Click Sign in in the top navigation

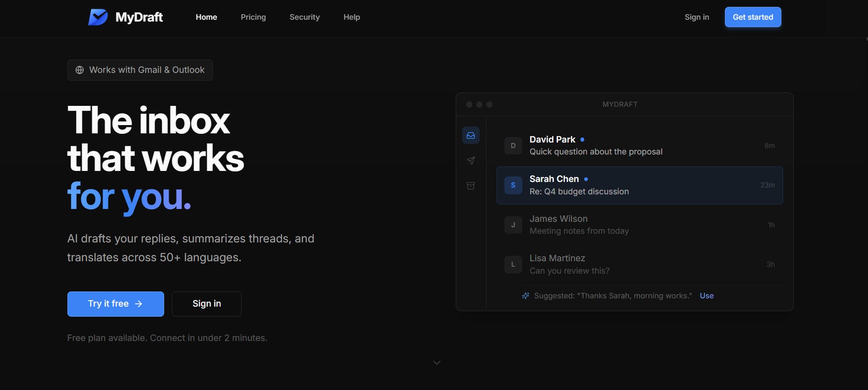point(697,17)
